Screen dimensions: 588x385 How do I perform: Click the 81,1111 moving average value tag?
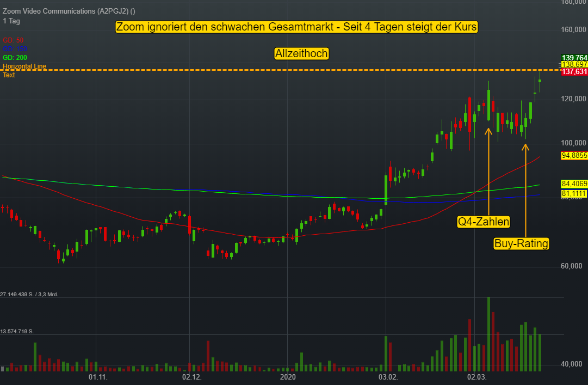click(x=574, y=194)
